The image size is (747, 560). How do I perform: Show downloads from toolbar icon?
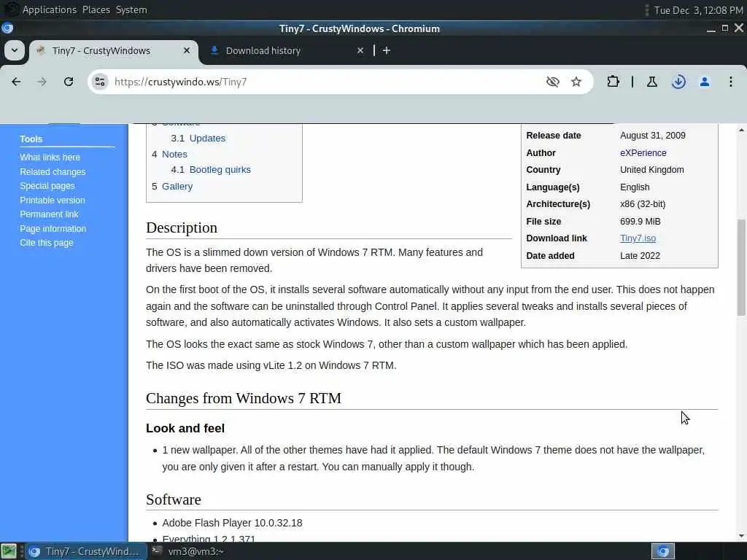click(x=678, y=82)
